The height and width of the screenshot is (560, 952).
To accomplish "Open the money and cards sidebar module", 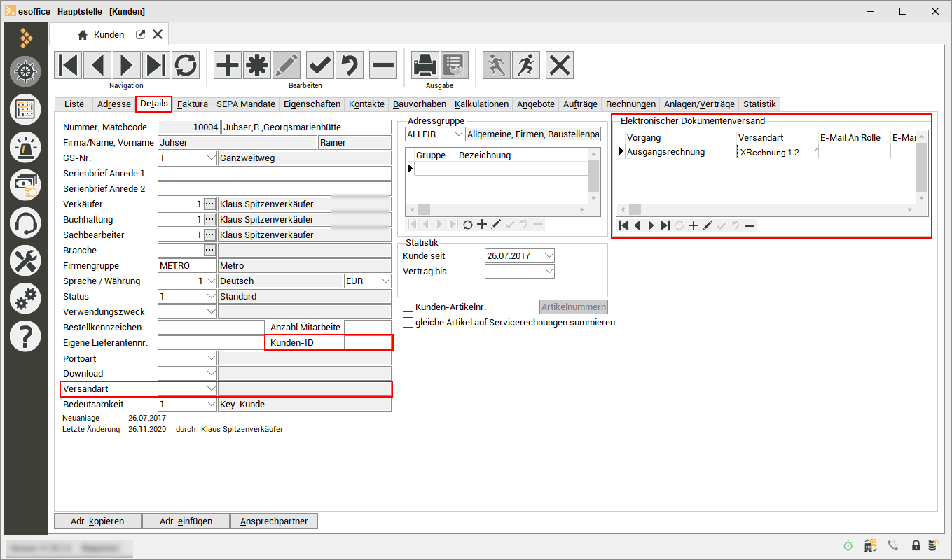I will (25, 185).
